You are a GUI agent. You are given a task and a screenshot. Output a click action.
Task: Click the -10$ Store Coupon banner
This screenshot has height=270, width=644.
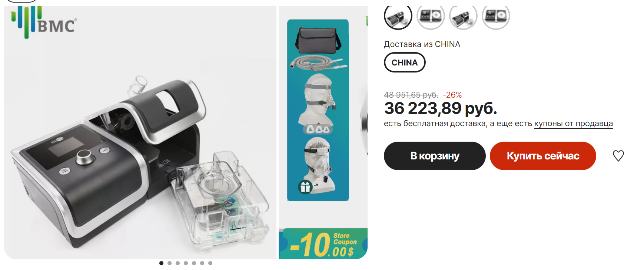click(x=323, y=244)
